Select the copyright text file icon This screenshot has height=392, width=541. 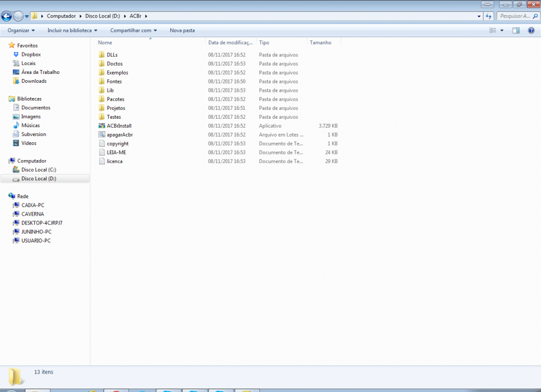[x=101, y=143]
